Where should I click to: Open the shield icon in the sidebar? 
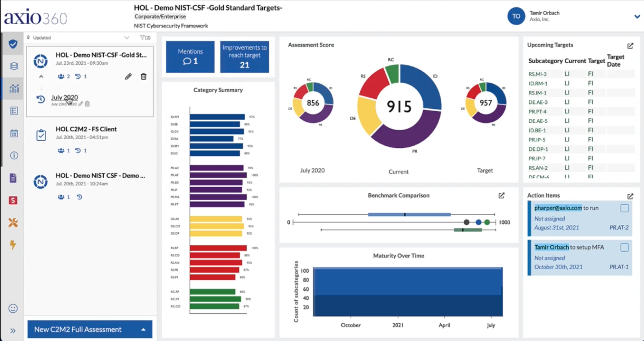click(13, 44)
